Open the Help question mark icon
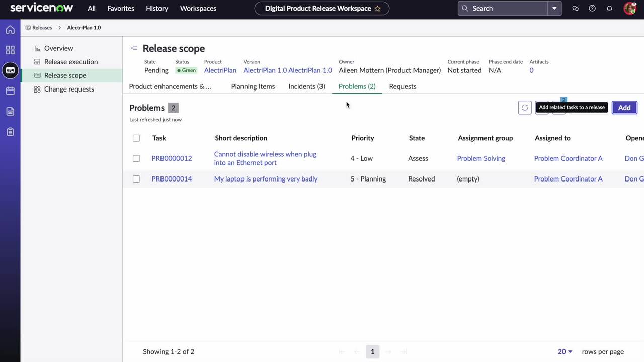 [x=592, y=8]
